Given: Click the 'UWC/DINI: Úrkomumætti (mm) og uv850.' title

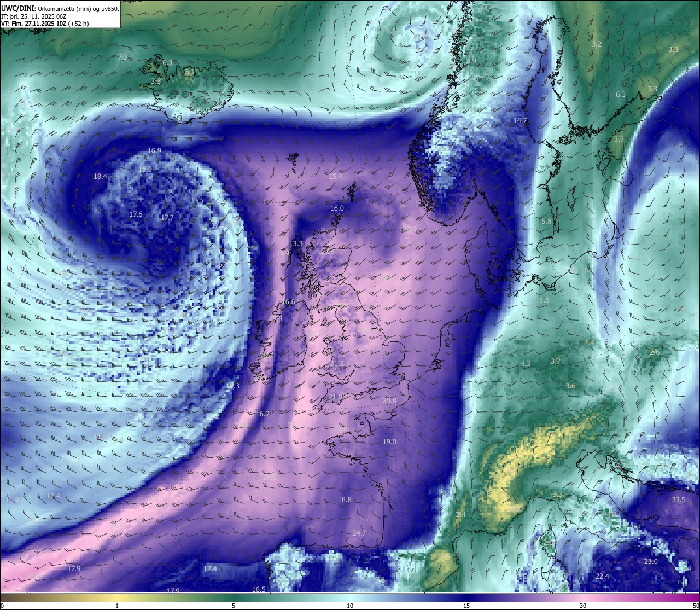Looking at the screenshot, I should [60, 9].
